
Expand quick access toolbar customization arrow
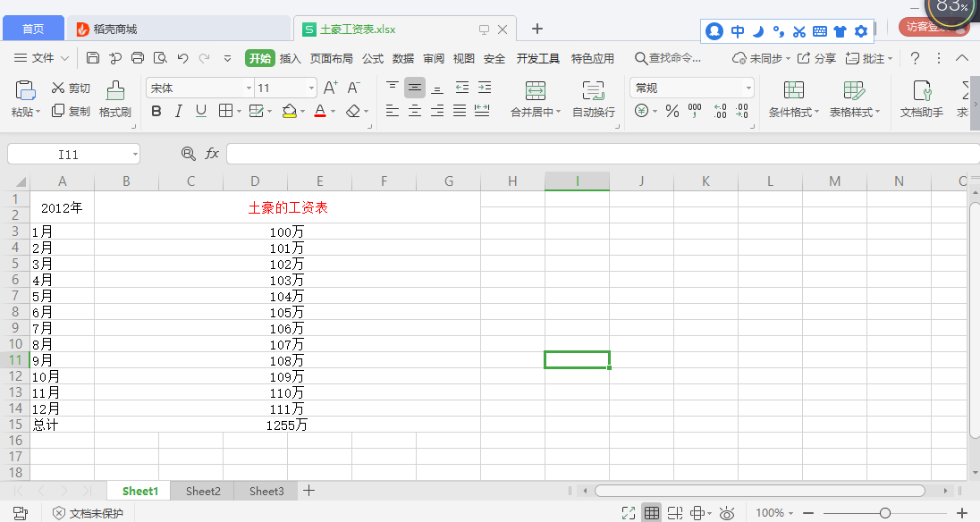pos(227,58)
